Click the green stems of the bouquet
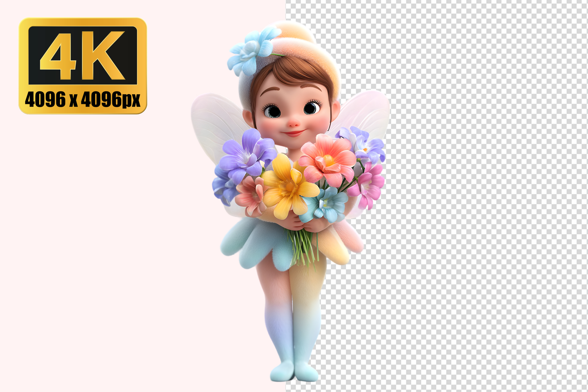The image size is (588, 392). click(303, 247)
